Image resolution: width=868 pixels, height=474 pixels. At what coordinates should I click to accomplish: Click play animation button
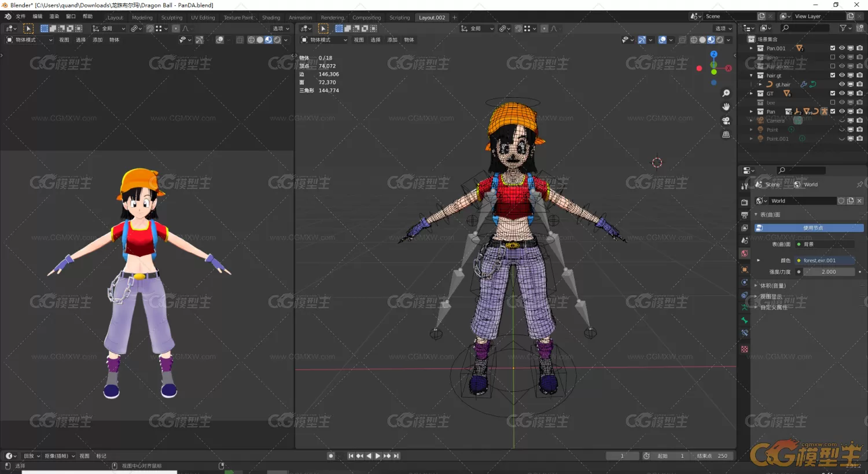pyautogui.click(x=378, y=456)
